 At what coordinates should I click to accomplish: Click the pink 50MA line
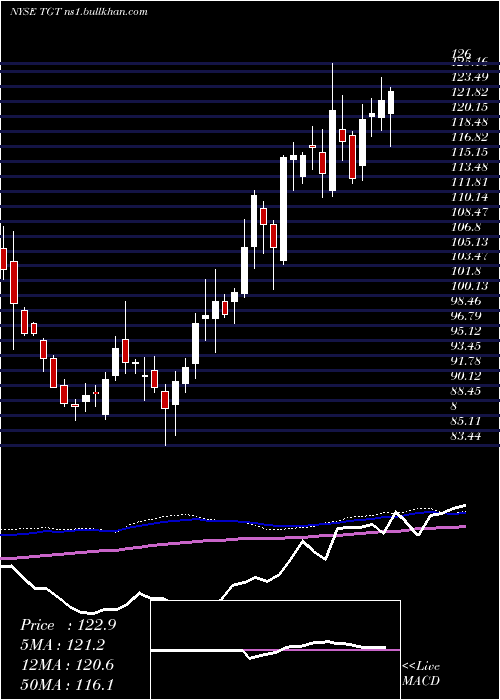point(232,539)
